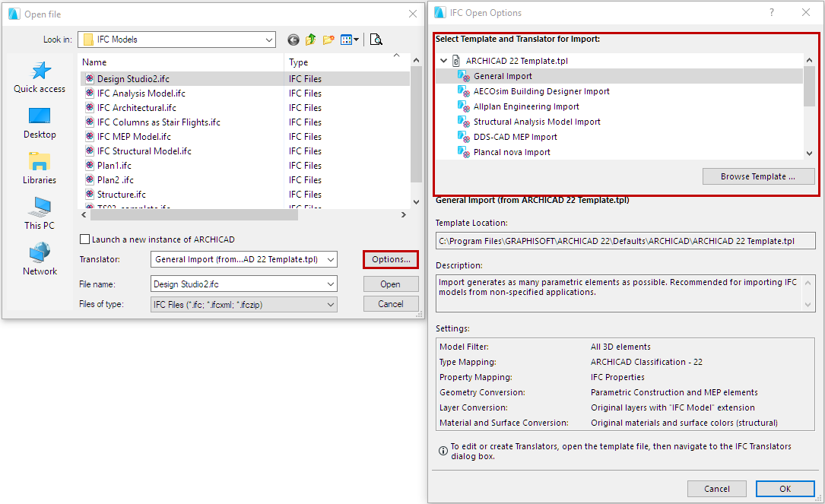Select IFC Structural Model.ifc file name
The height and width of the screenshot is (504, 825).
tap(144, 151)
